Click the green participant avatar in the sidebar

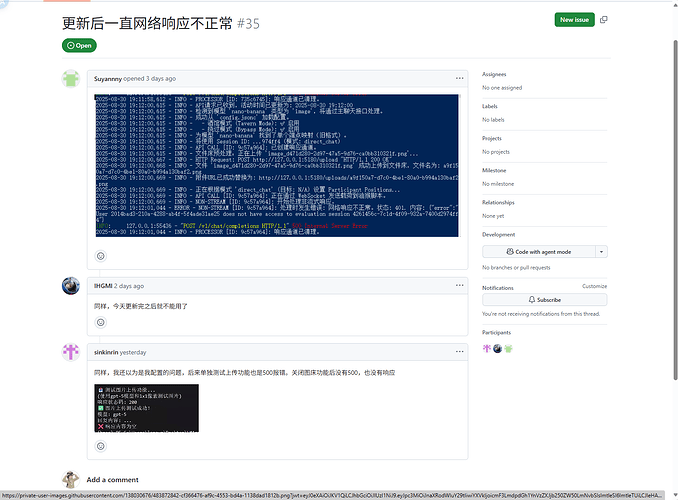[x=508, y=349]
